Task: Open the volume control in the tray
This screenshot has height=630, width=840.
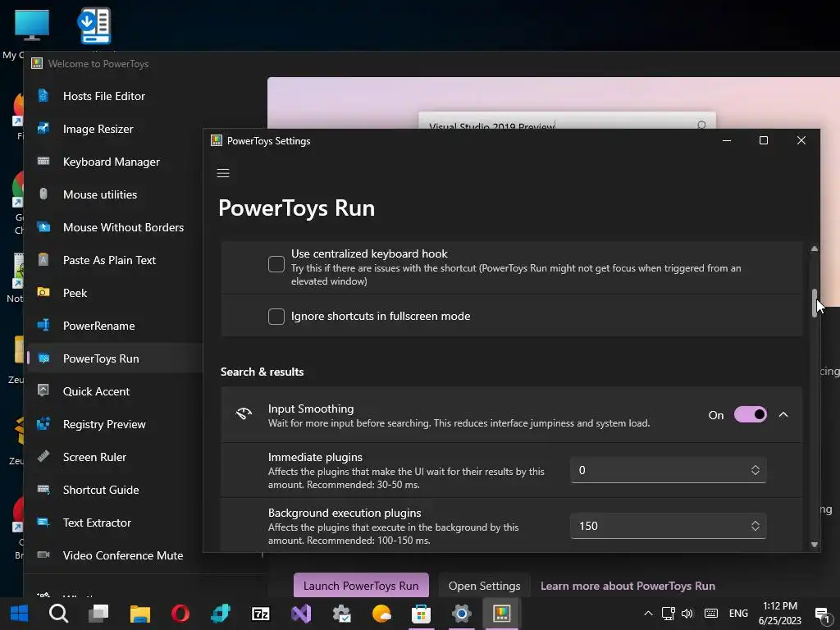Action: point(687,614)
